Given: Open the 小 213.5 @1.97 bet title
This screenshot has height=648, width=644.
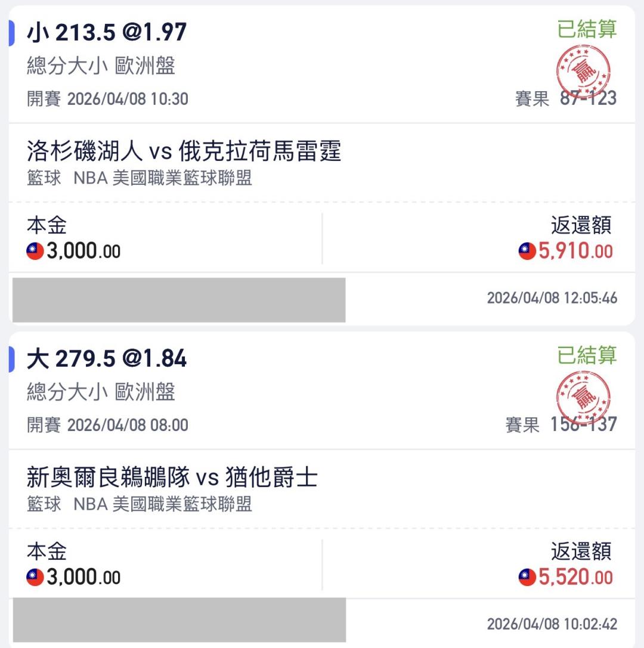Looking at the screenshot, I should point(107,33).
